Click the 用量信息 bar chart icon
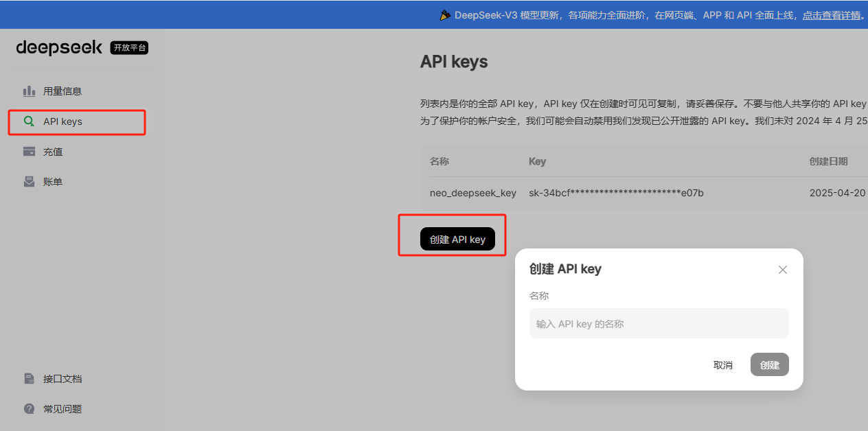This screenshot has height=431, width=868. click(29, 91)
